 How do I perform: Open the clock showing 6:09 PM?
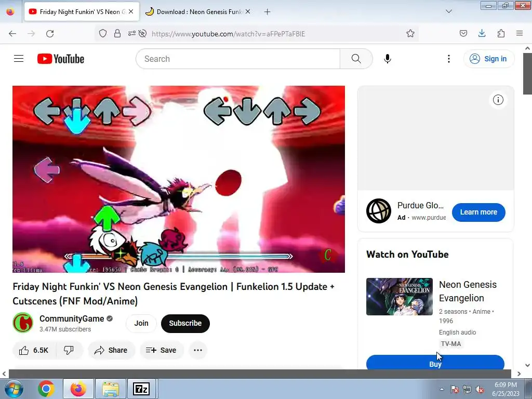pyautogui.click(x=506, y=389)
